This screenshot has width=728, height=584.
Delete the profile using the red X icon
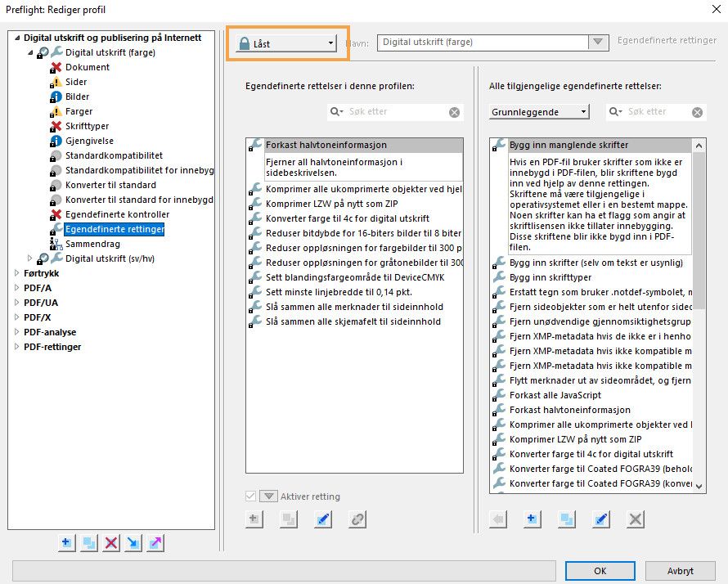110,542
